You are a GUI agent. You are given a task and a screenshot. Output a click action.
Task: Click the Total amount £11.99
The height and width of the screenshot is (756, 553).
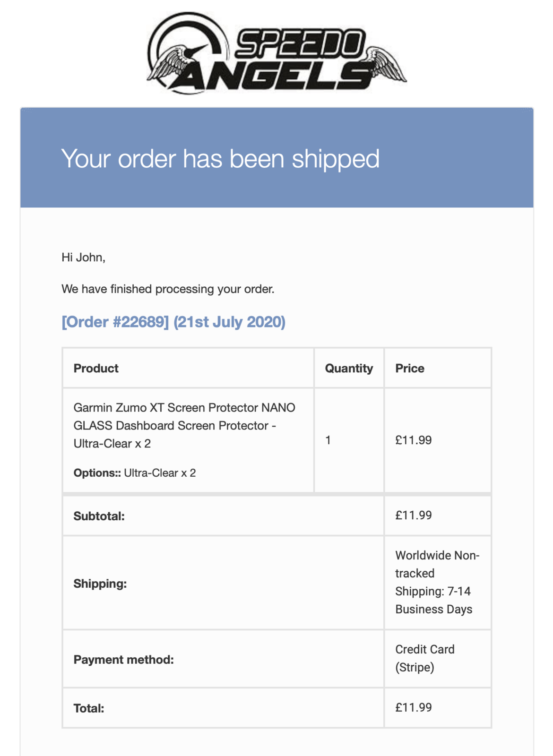point(414,707)
